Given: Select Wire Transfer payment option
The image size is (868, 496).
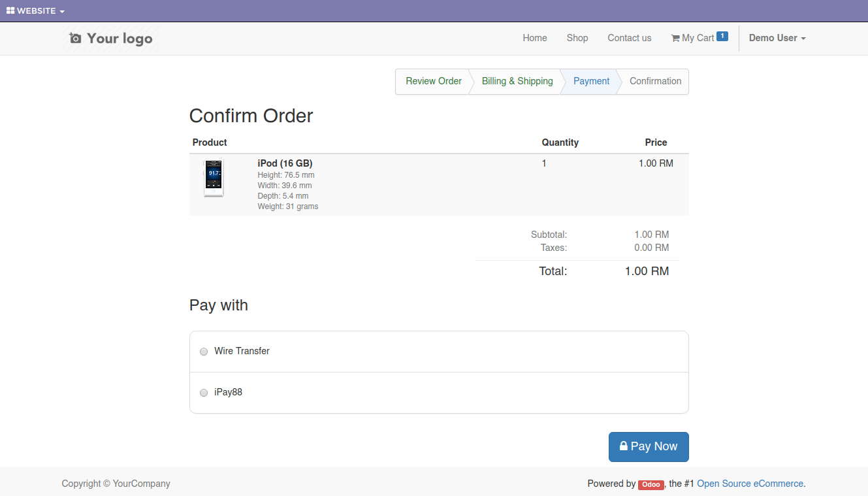Looking at the screenshot, I should (204, 352).
